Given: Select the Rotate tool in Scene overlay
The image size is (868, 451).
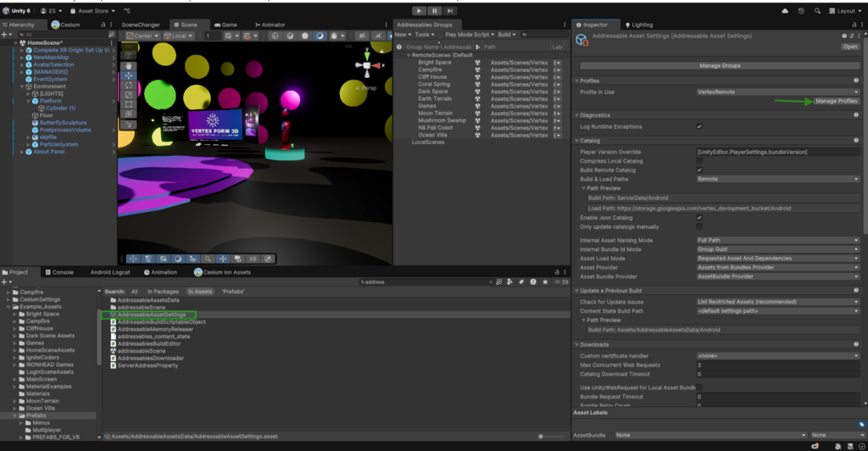Looking at the screenshot, I should [130, 85].
